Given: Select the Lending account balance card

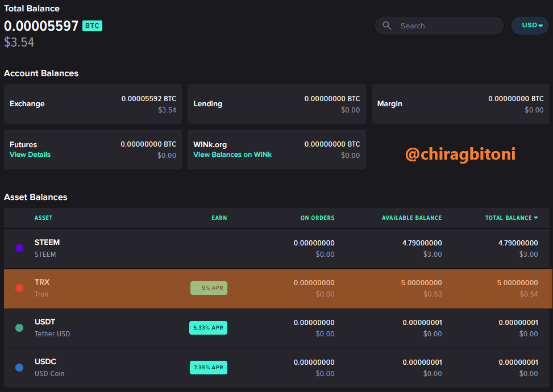Looking at the screenshot, I should coord(276,104).
